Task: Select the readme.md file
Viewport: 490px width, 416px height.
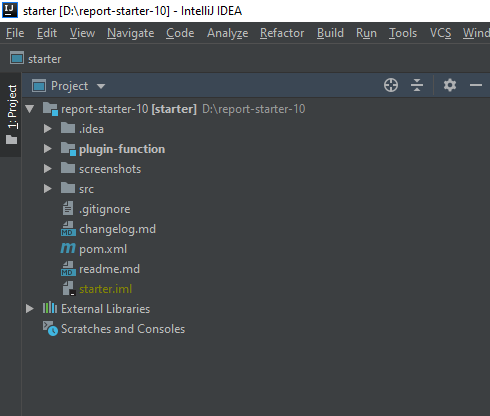Action: (x=109, y=269)
